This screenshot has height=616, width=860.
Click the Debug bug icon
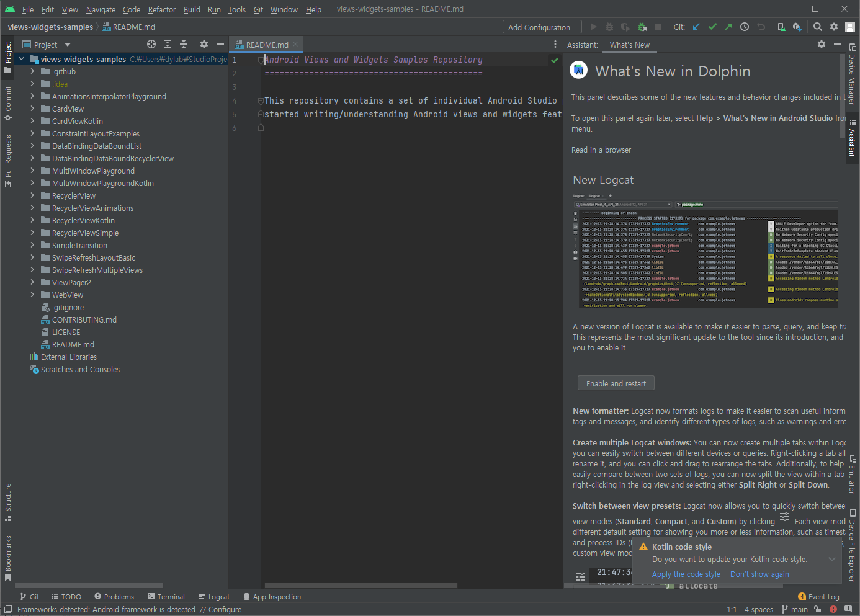point(609,27)
